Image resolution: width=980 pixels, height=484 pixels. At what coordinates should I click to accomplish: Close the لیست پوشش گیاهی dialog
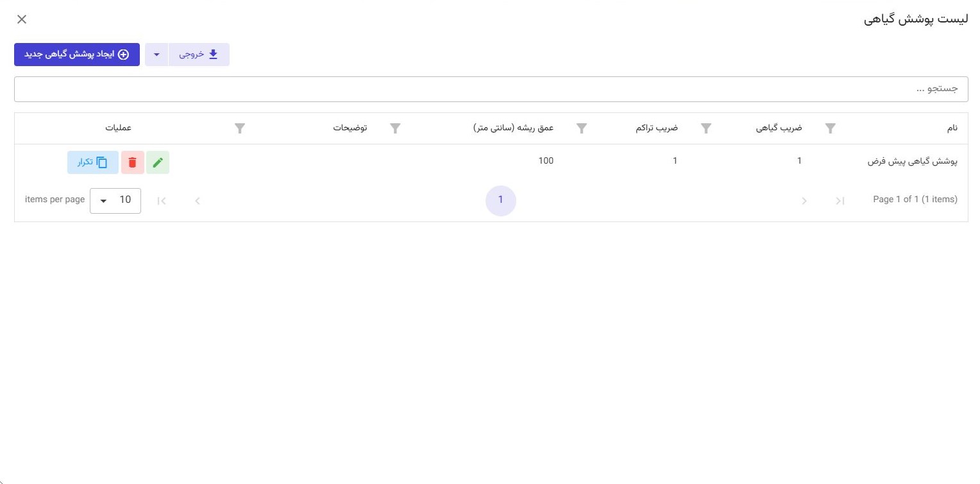tap(22, 19)
